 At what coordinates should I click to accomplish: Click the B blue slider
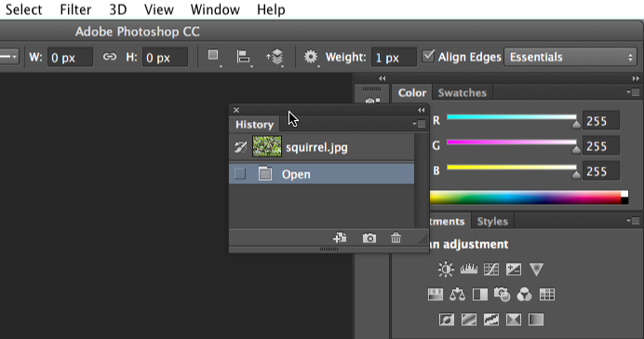click(x=512, y=168)
